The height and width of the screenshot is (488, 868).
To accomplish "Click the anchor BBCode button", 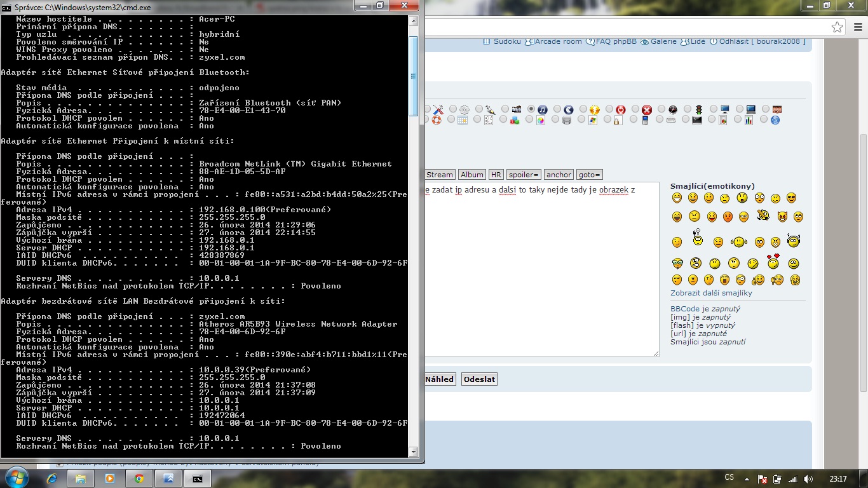I will tap(559, 175).
